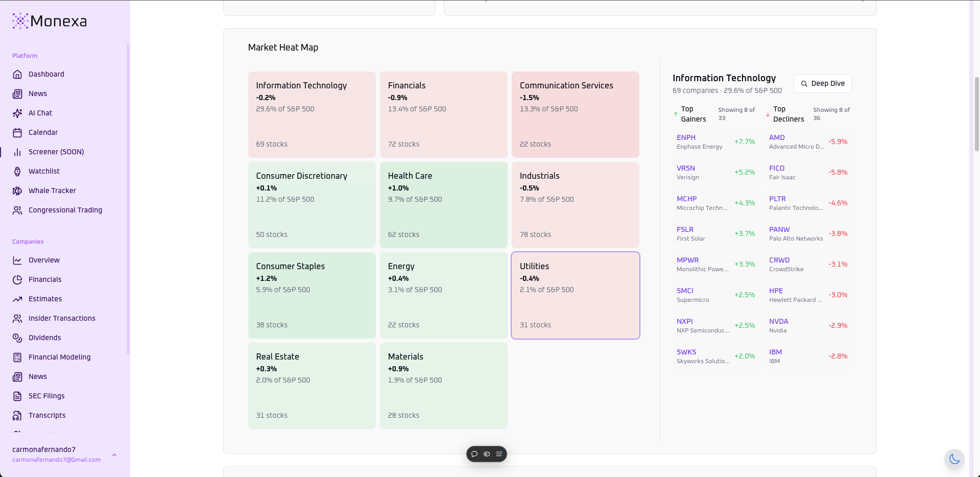This screenshot has height=477, width=980.
Task: Click the carmonafernando7@Gmail.com email text
Action: tap(56, 460)
